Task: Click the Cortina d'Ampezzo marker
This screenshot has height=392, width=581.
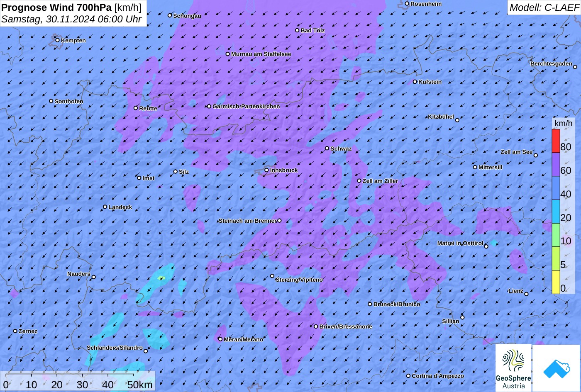Action: (408, 376)
